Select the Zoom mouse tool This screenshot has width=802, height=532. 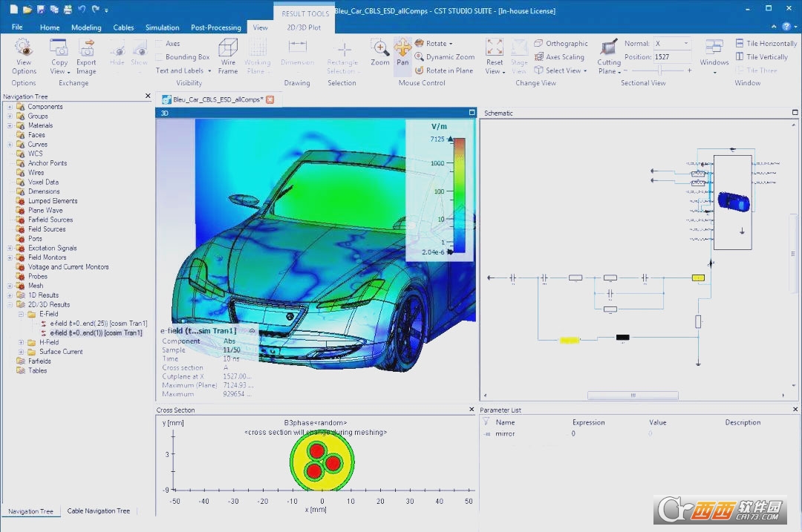[380, 52]
